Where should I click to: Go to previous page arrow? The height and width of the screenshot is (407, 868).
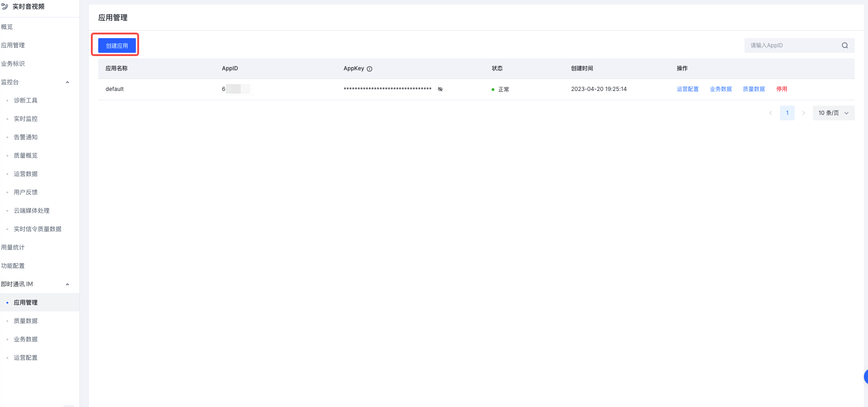[x=771, y=113]
